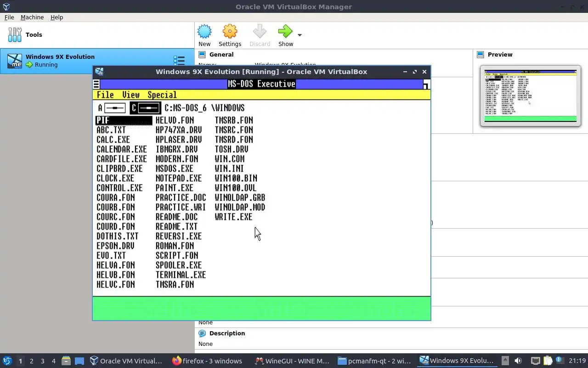
Task: Switch to Oracle VM VirtualBox Manager taskbar entry
Action: [x=127, y=361]
